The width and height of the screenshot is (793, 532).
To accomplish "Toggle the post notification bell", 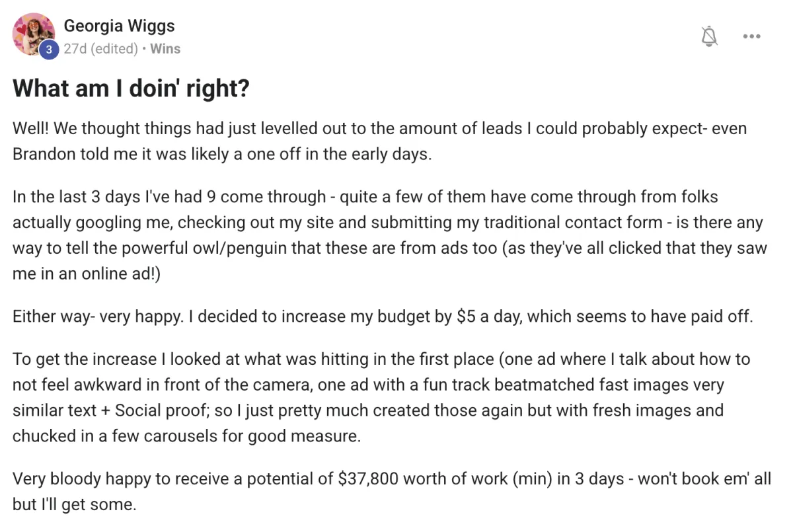I will [x=709, y=36].
